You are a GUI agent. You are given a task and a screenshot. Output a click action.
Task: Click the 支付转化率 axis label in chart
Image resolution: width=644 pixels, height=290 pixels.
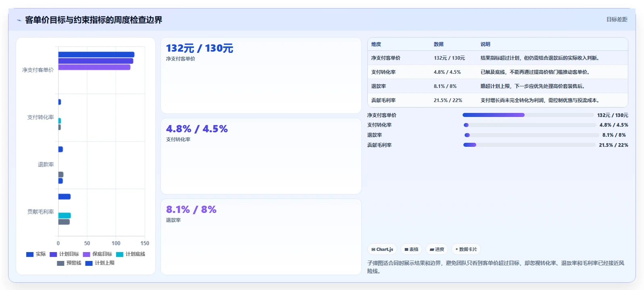[40, 117]
